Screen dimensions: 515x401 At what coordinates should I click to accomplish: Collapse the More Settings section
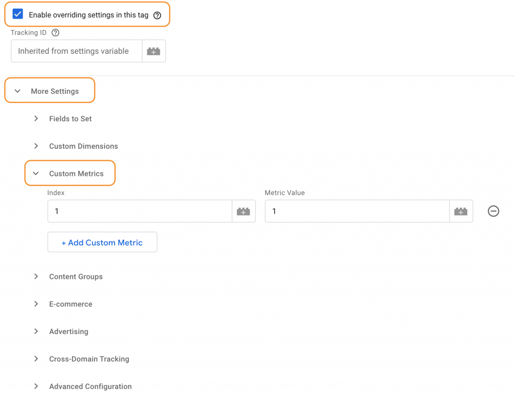coord(50,90)
